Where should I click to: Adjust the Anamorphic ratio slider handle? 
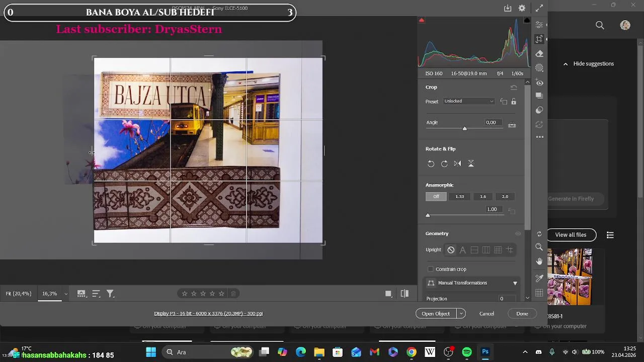point(428,215)
